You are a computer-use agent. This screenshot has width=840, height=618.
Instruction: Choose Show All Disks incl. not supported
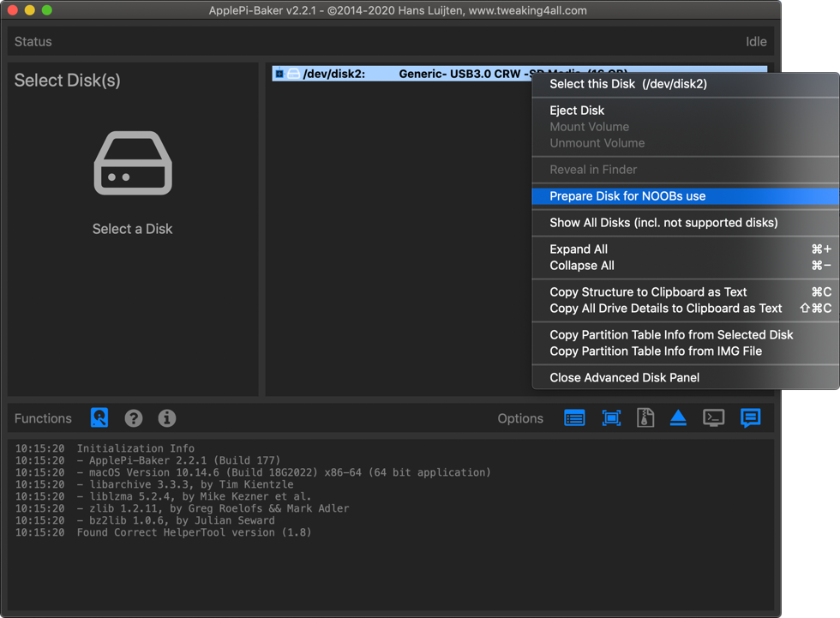[685, 223]
